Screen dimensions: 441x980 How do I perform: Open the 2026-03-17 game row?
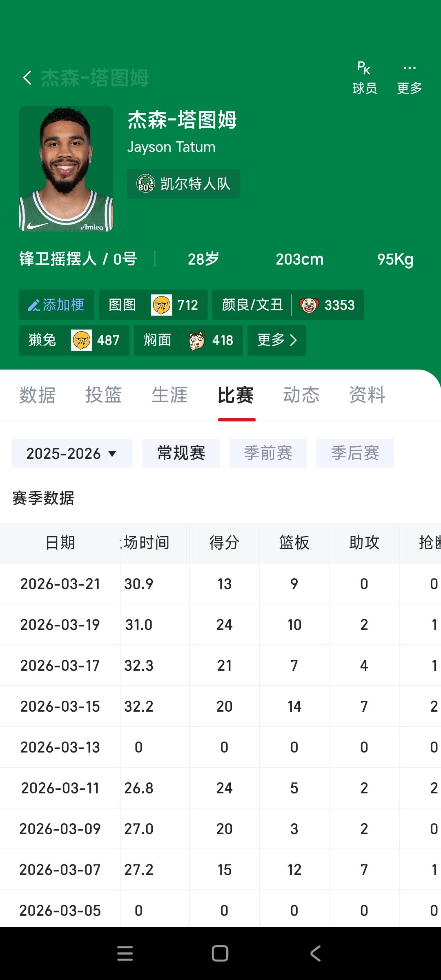[x=220, y=666]
